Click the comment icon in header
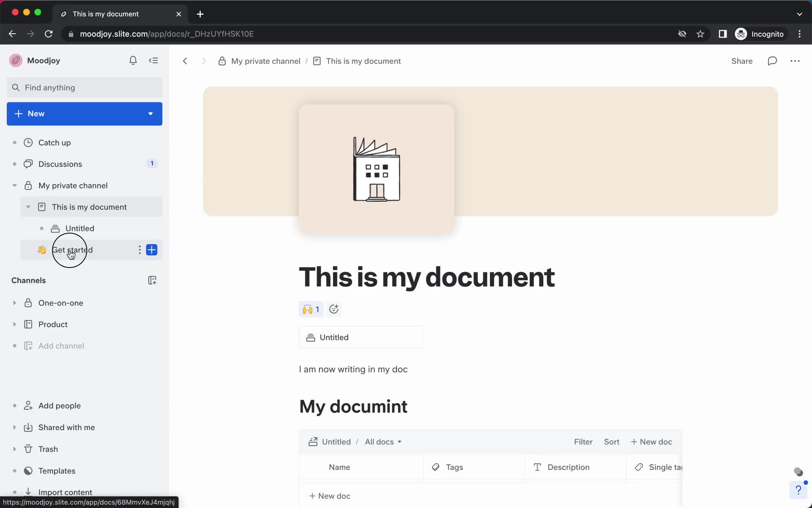This screenshot has width=812, height=508. click(x=772, y=61)
